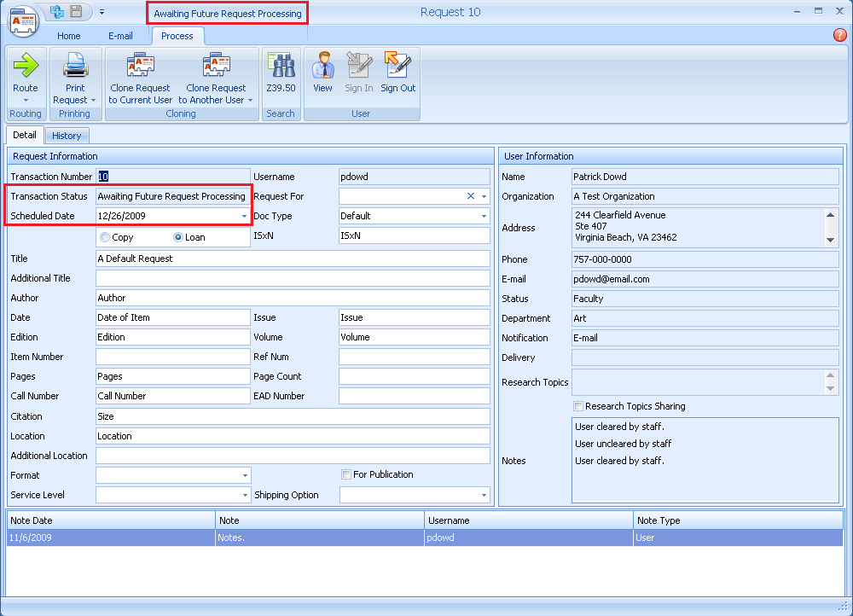This screenshot has width=853, height=616.
Task: Expand the Shipping Option dropdown
Action: 483,495
